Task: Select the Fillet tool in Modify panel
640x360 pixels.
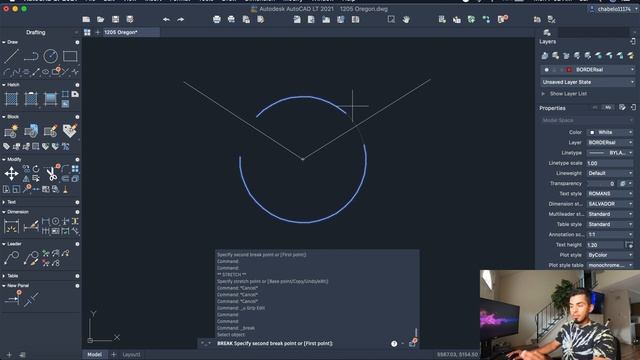Action: coord(66,169)
